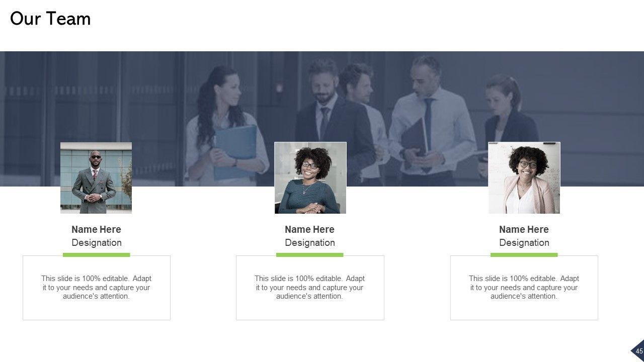Select "Designation" text under pink-blazer woman
This screenshot has height=362, width=644.
[x=524, y=243]
